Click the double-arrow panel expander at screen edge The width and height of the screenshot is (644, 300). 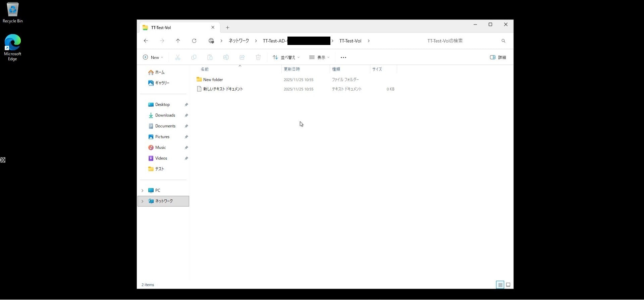click(3, 160)
